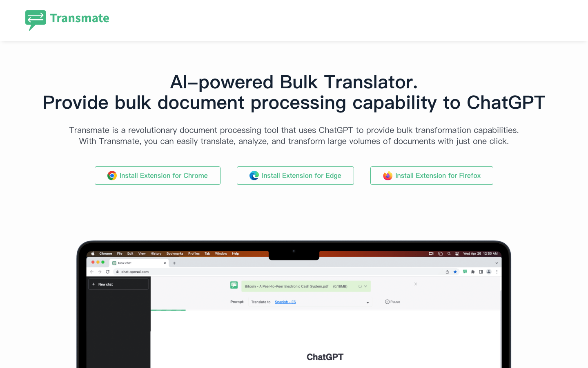Viewport: 588px width, 368px height.
Task: Click green Transmate icon beside PDF file
Action: (234, 285)
